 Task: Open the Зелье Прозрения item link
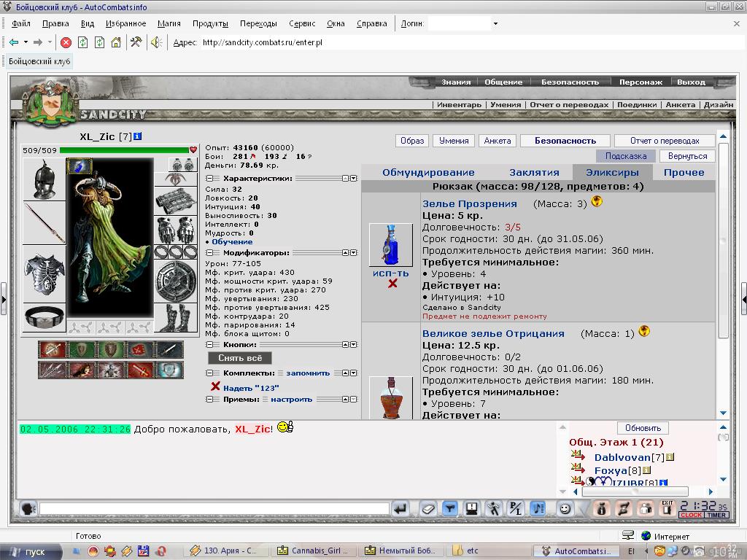(x=469, y=204)
